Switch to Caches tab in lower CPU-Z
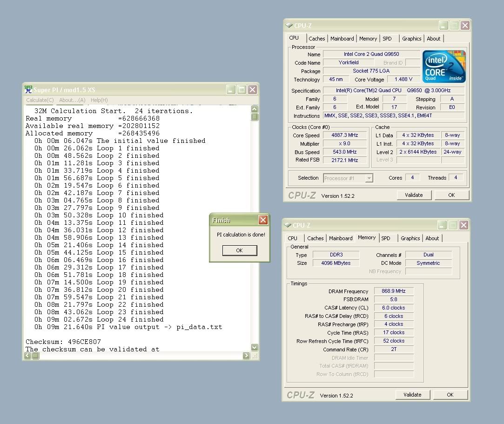This screenshot has width=504, height=424. 316,238
